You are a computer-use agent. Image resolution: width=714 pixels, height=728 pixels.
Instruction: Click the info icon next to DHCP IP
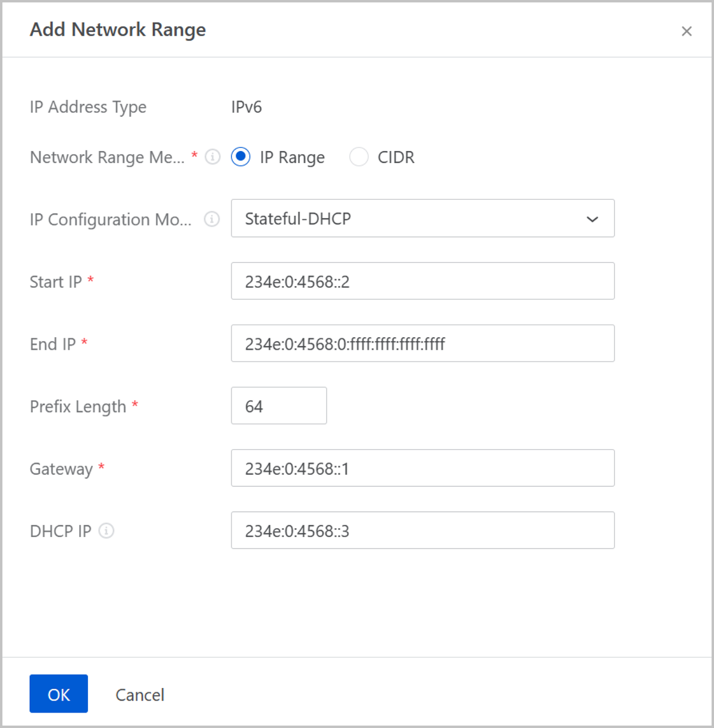pyautogui.click(x=107, y=531)
